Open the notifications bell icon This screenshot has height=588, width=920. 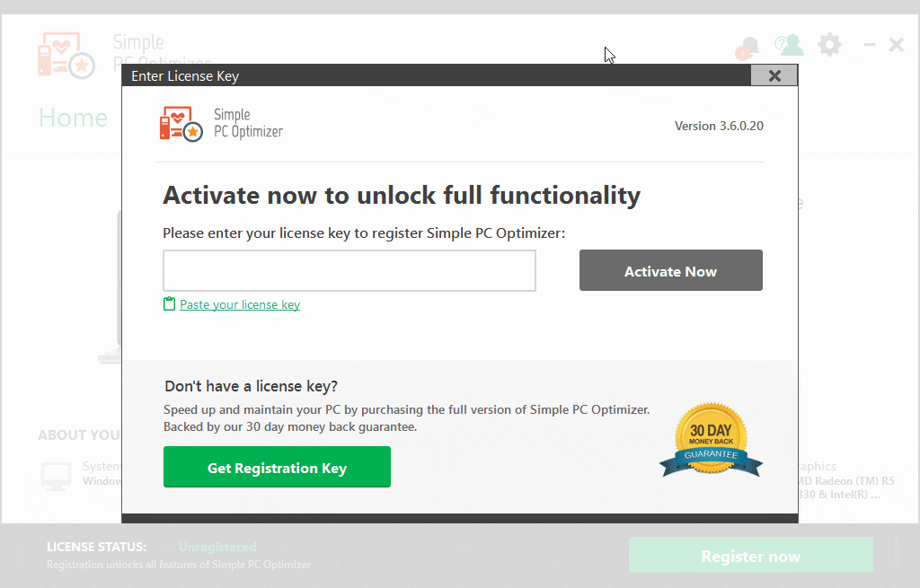747,48
